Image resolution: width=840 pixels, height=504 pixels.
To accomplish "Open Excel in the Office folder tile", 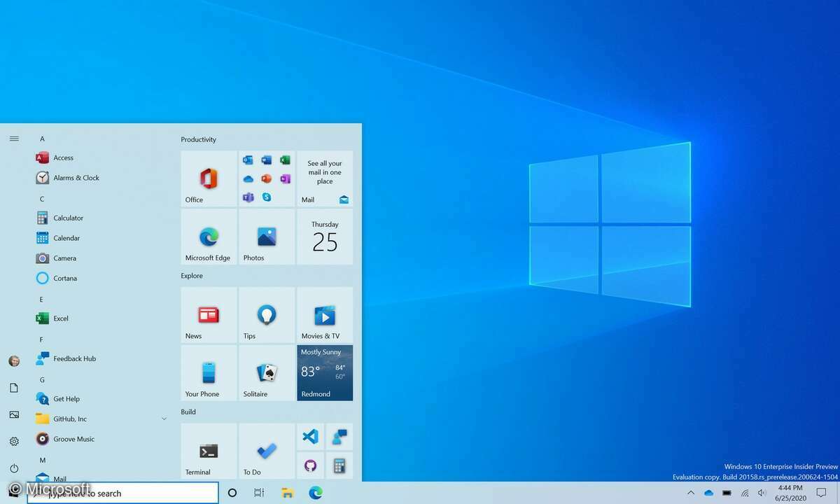I will 285,160.
